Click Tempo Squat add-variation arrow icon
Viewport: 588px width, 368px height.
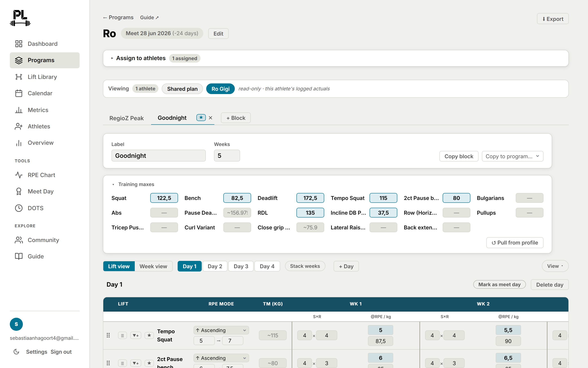click(136, 335)
